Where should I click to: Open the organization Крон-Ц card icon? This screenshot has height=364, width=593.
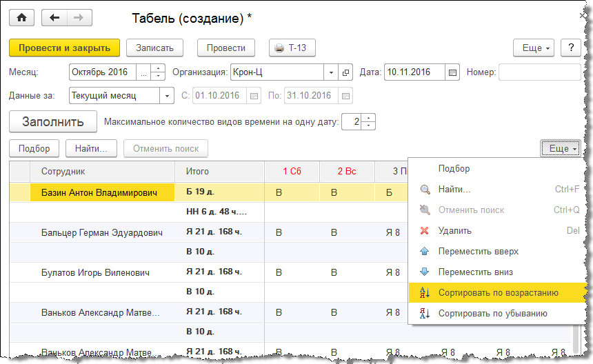(x=345, y=72)
